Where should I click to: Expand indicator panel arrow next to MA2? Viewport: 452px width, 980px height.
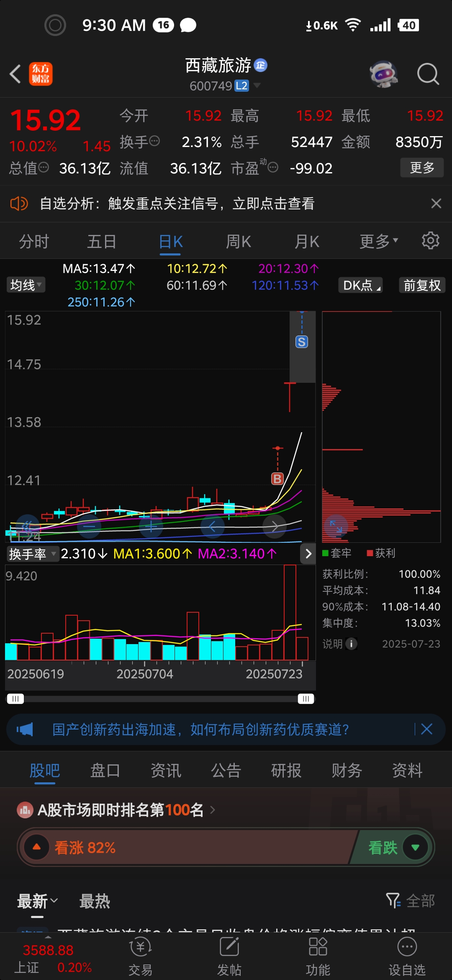coord(308,554)
